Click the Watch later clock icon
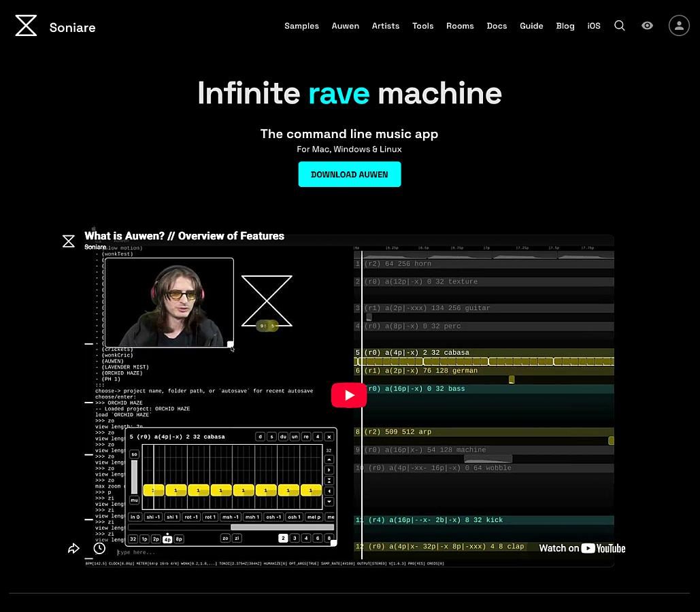This screenshot has height=612, width=700. tap(99, 548)
